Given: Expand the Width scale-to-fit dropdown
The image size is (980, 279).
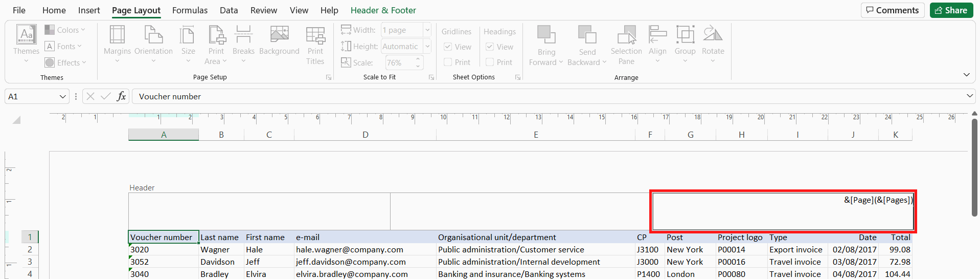Looking at the screenshot, I should coord(427,30).
